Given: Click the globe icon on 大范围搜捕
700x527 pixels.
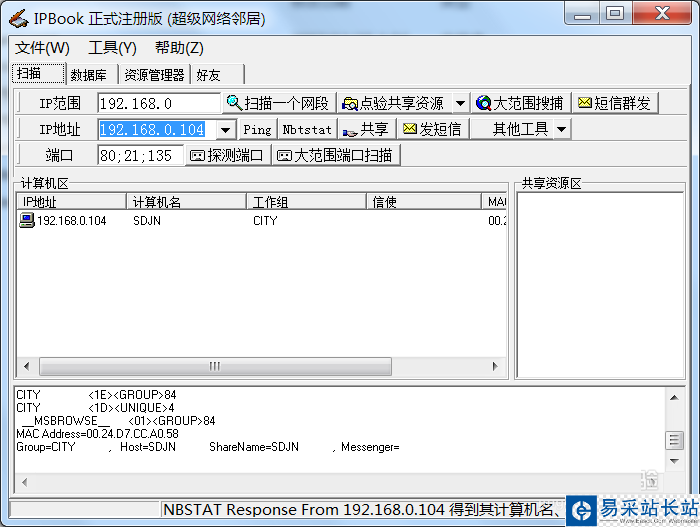Looking at the screenshot, I should (483, 103).
